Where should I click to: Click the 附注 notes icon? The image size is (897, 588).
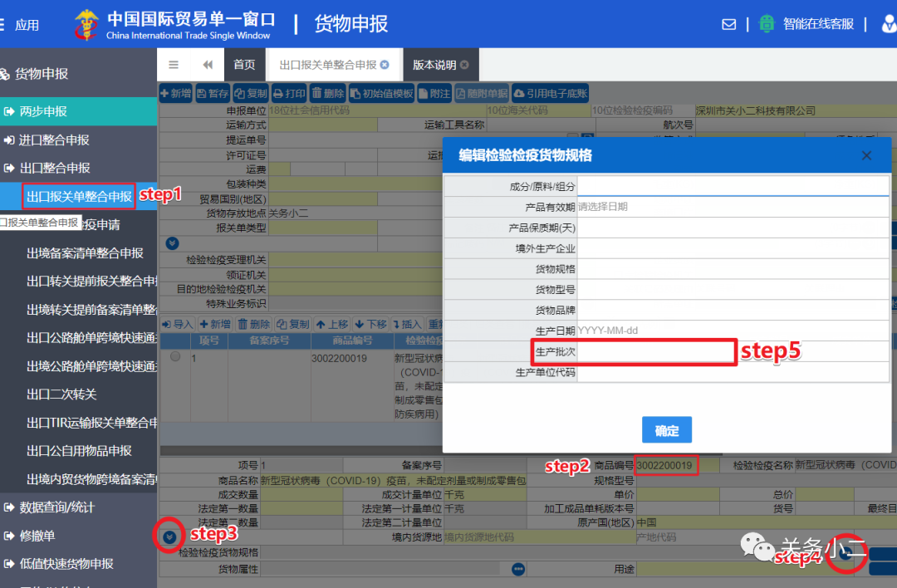click(x=435, y=93)
